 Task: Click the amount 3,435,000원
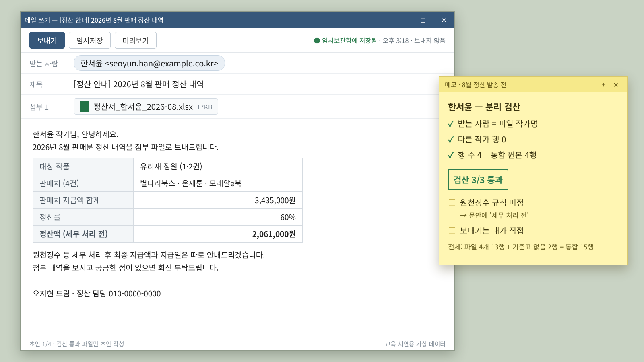[275, 200]
